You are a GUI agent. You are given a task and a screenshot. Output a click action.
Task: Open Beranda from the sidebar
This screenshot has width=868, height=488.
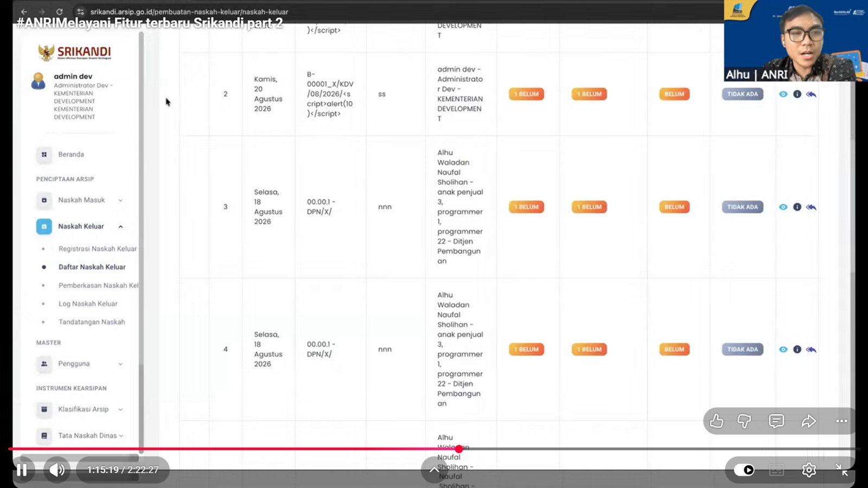point(71,155)
